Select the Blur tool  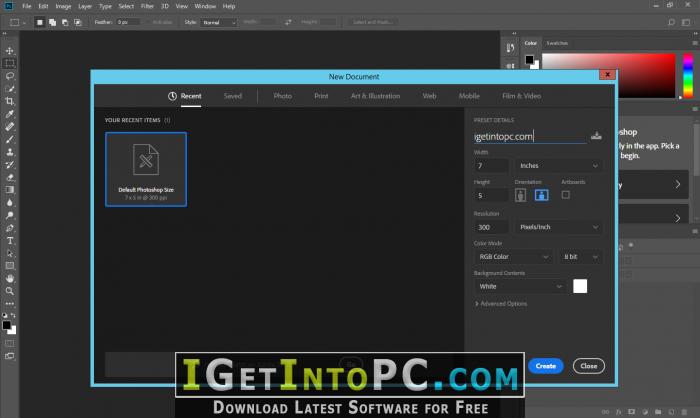(9, 202)
